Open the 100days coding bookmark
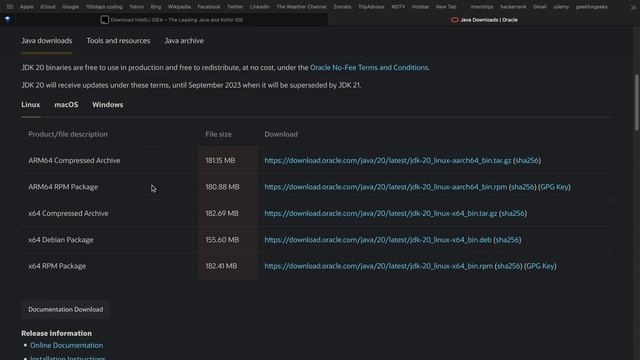This screenshot has height=360, width=640. (104, 7)
